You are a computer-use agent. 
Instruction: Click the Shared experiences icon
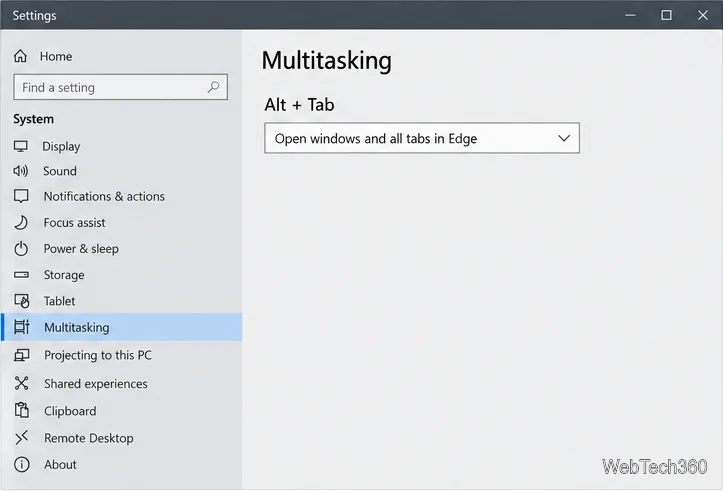tap(22, 383)
